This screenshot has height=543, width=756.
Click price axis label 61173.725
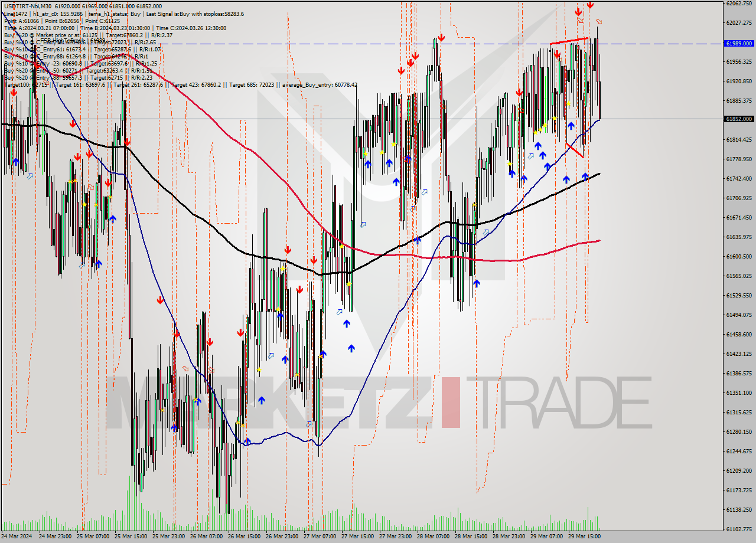pyautogui.click(x=739, y=490)
